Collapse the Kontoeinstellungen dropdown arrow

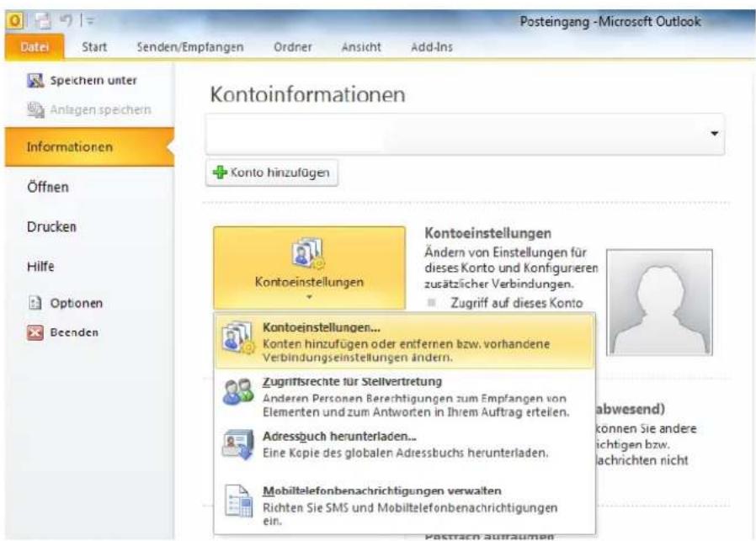point(309,297)
